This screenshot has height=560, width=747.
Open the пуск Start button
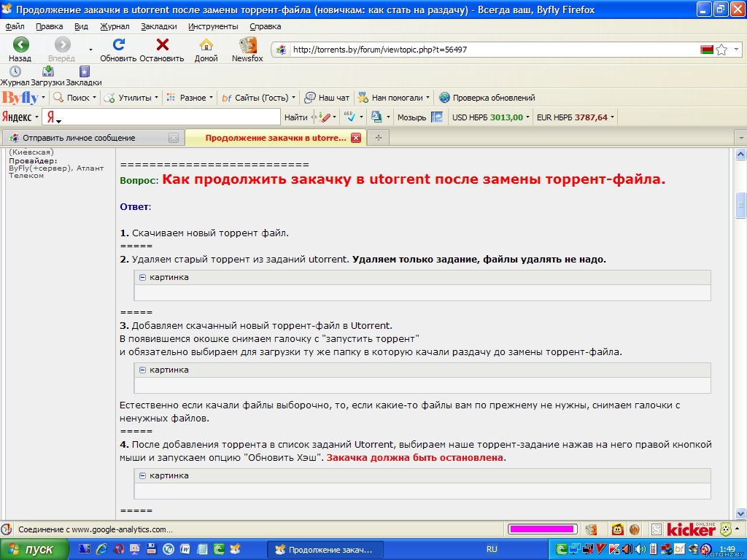(34, 549)
